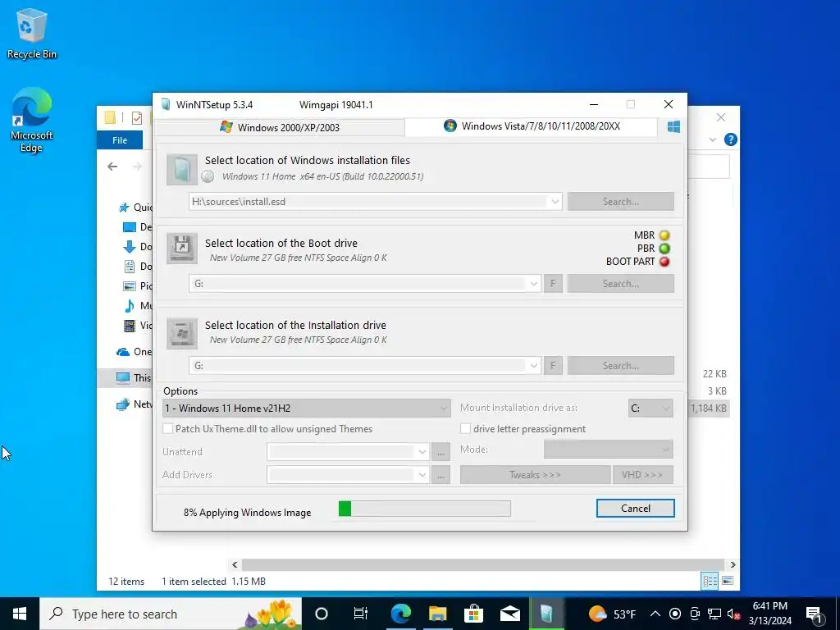The image size is (840, 630).
Task: Open the Mode dropdown
Action: 609,450
